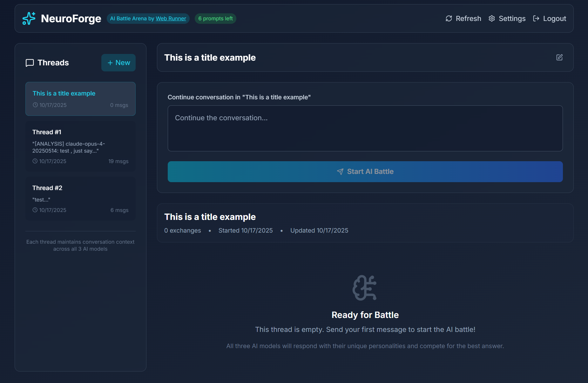Click the NeuroForge sparkle logo icon
The height and width of the screenshot is (383, 588).
point(28,18)
